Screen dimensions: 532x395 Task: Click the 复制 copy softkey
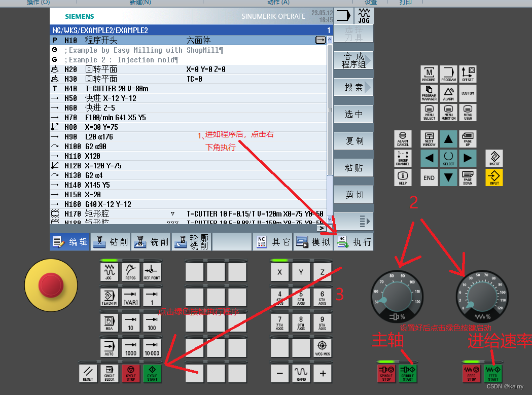353,141
